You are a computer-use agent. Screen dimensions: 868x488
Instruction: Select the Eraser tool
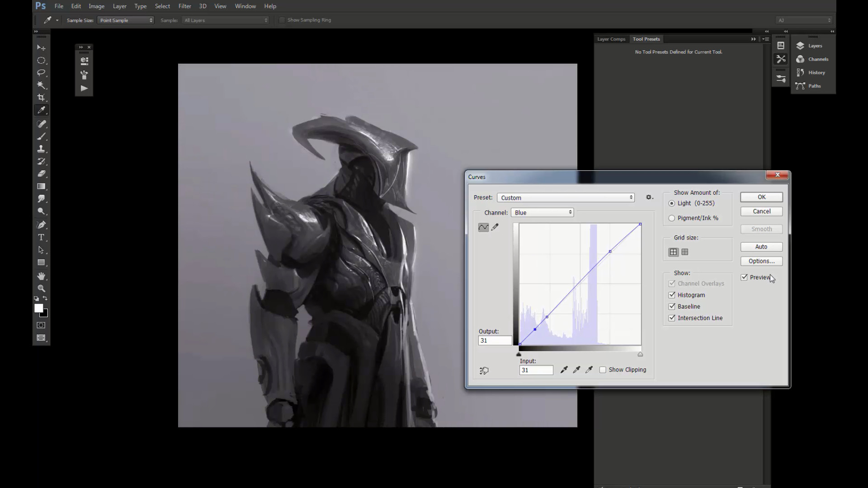[x=41, y=174]
